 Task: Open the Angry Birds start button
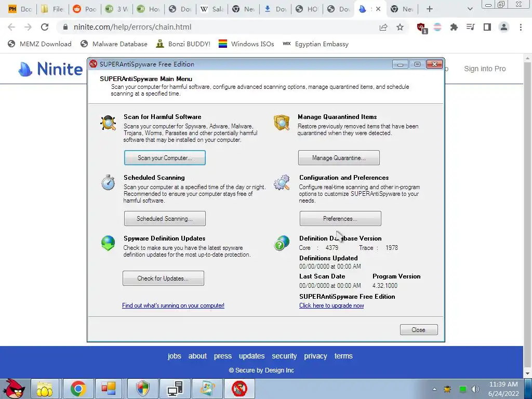[13, 389]
